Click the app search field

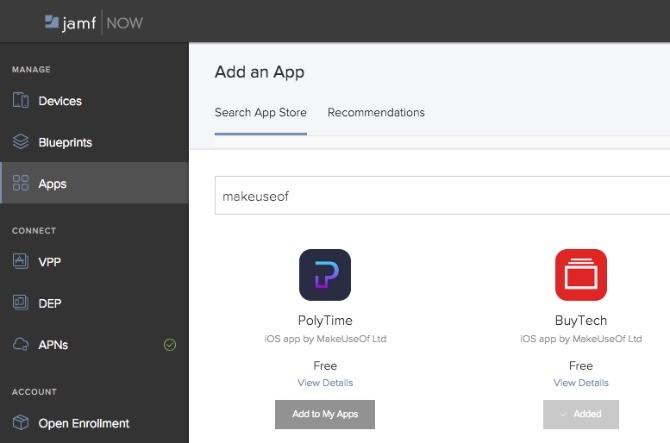coord(442,195)
